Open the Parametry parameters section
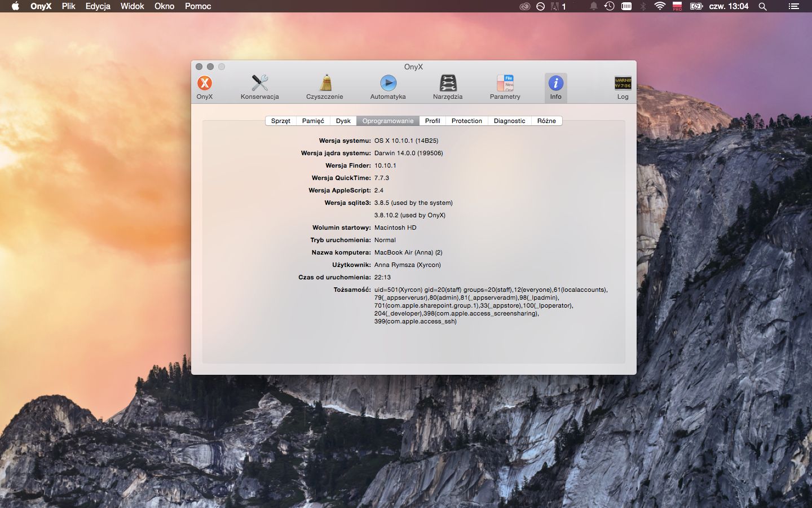This screenshot has width=812, height=508. pyautogui.click(x=505, y=87)
